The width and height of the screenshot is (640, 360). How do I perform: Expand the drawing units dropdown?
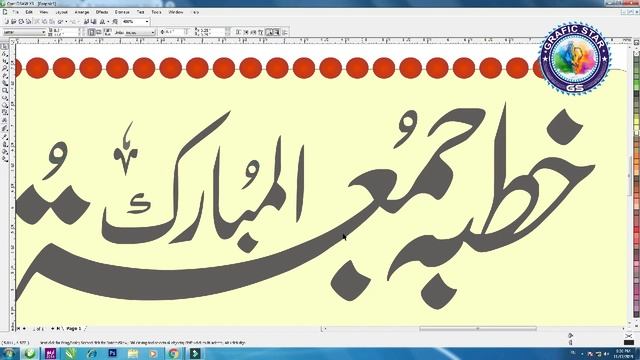coord(153,32)
